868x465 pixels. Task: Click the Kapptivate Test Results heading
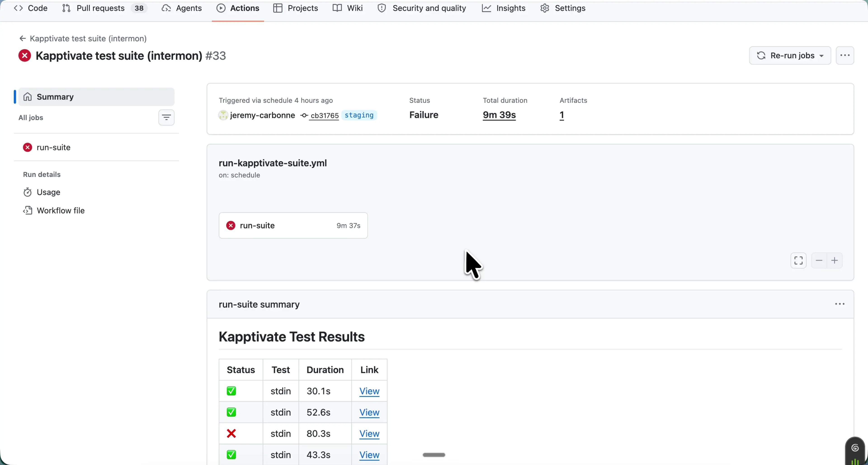pyautogui.click(x=291, y=337)
